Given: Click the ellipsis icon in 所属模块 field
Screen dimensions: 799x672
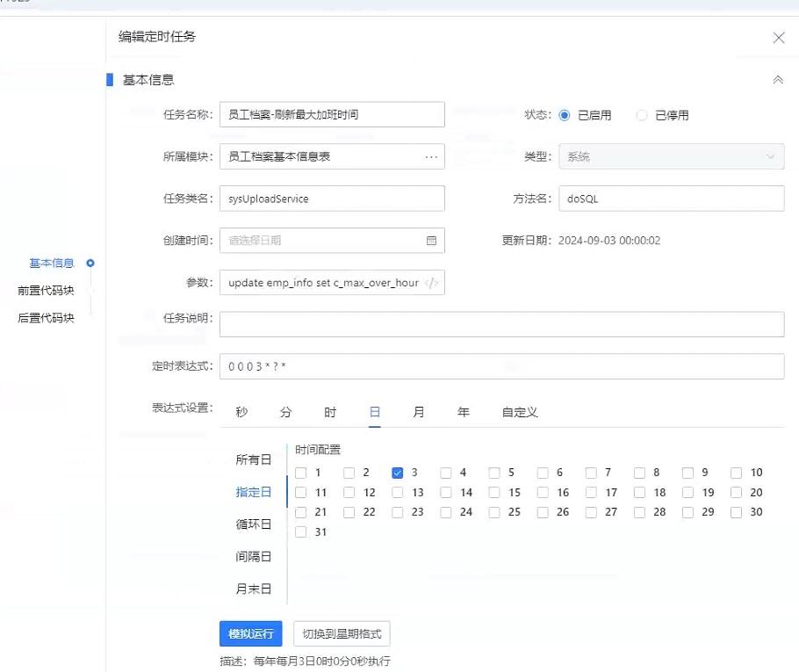Looking at the screenshot, I should point(430,157).
